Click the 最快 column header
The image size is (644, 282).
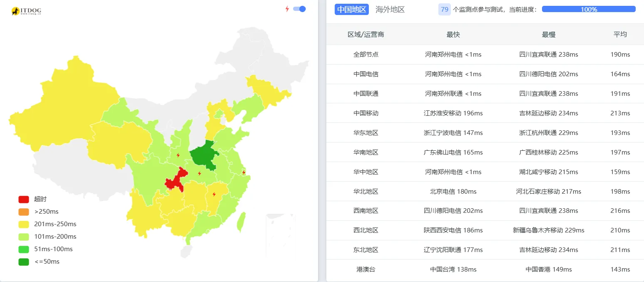tap(453, 35)
